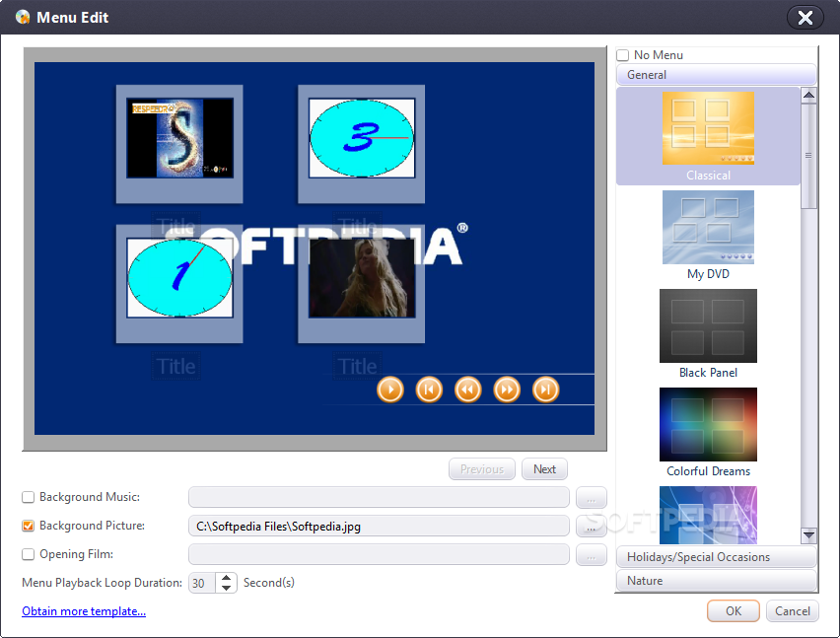Click the rewind button in menu preview

click(467, 390)
